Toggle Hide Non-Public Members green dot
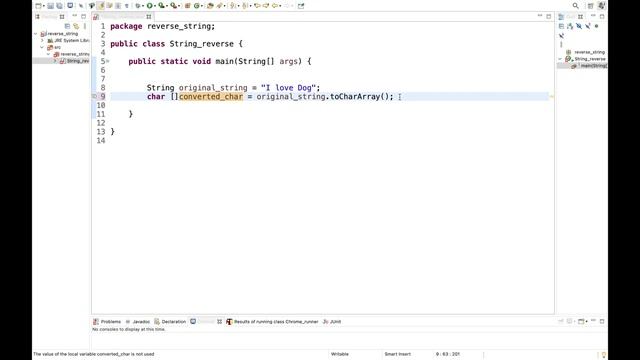 coord(596,26)
